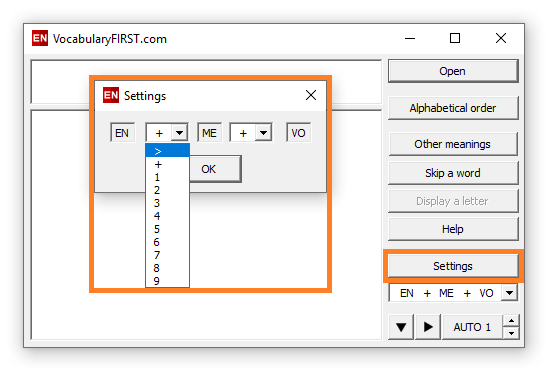The image size is (552, 371).
Task: Click the AUTO 1 button
Action: coord(472,327)
